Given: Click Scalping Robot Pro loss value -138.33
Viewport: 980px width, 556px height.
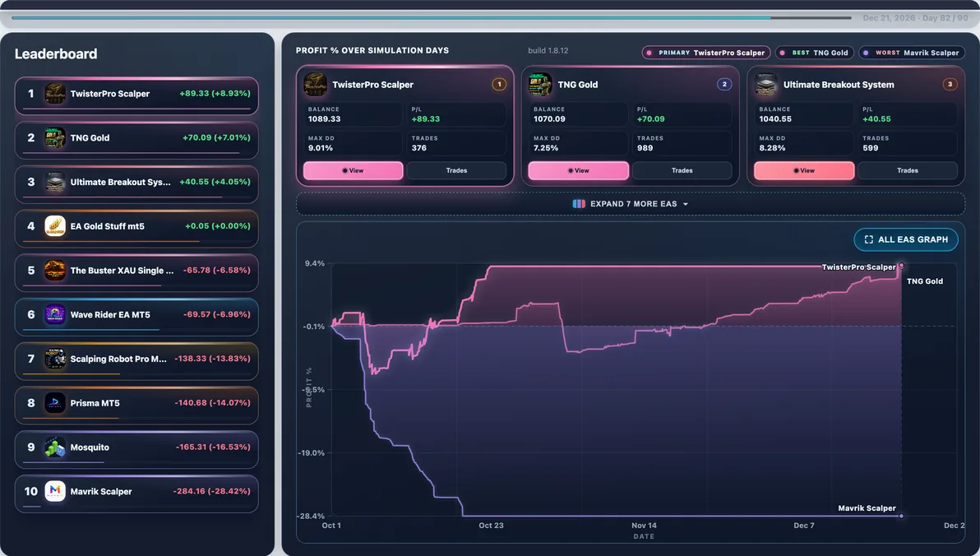Looking at the screenshot, I should tap(212, 359).
